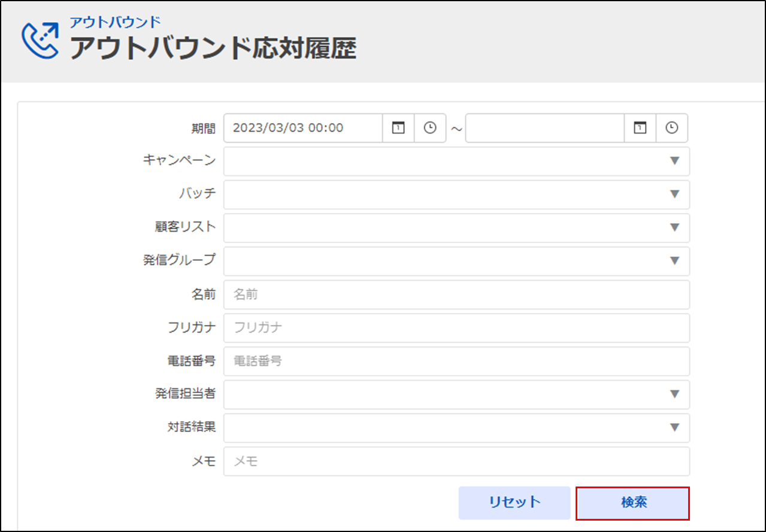
Task: Click the start date field showing 2023/03/03
Action: tap(303, 128)
